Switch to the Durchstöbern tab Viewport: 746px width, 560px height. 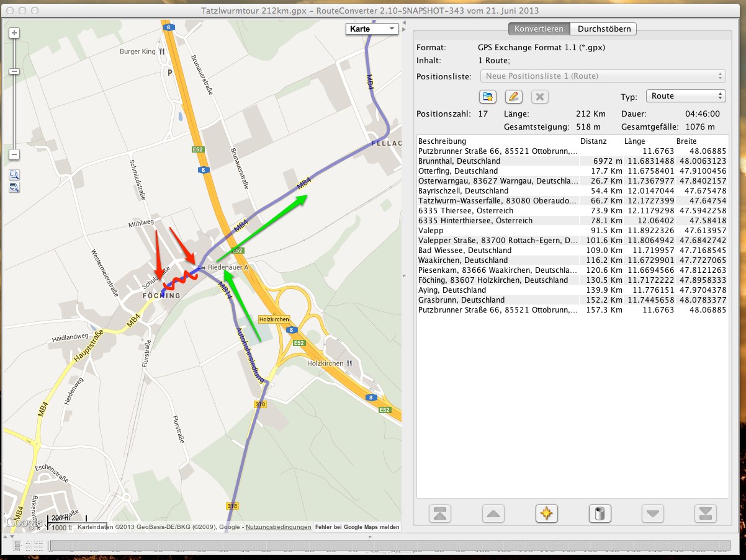(x=604, y=29)
